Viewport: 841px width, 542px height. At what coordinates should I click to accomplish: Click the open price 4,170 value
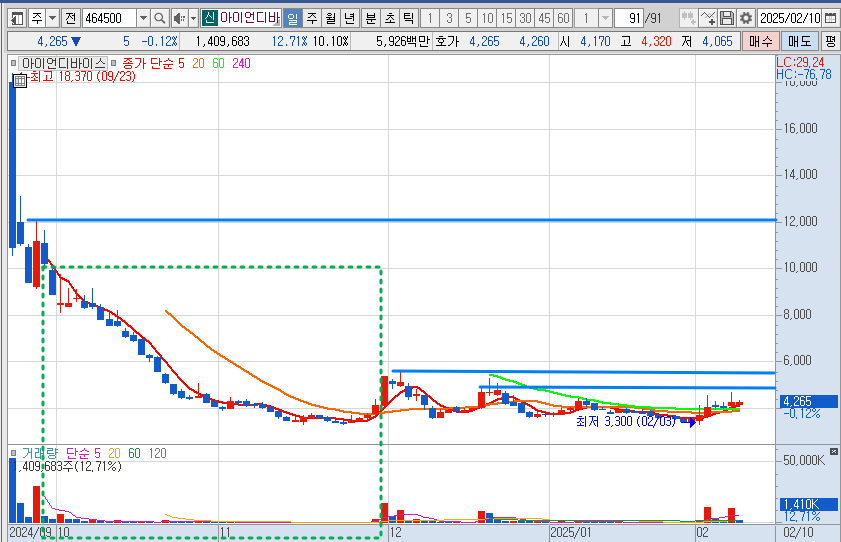(595, 41)
